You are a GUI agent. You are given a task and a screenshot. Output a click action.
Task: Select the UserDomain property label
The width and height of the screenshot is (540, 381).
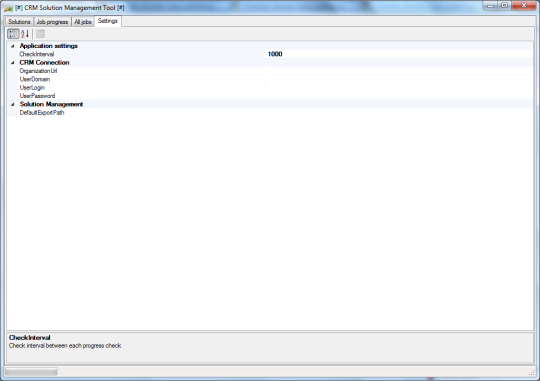click(35, 79)
